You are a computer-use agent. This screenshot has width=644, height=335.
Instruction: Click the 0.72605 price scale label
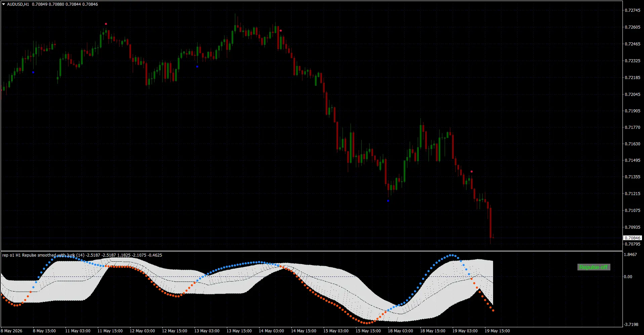click(x=632, y=27)
